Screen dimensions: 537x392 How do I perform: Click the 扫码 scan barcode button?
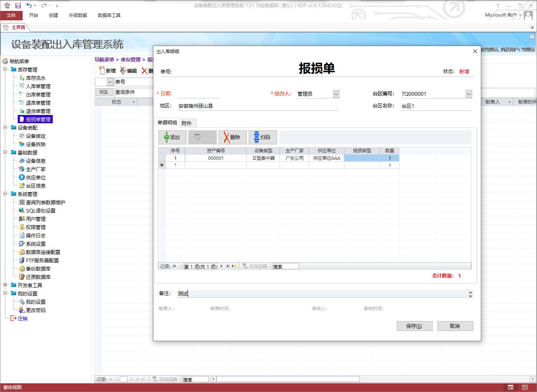pos(263,137)
